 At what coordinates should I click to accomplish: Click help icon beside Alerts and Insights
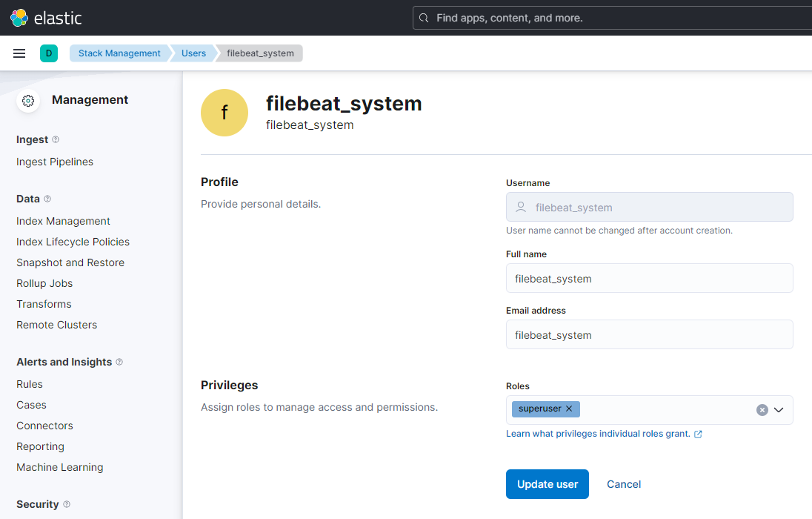click(x=119, y=362)
